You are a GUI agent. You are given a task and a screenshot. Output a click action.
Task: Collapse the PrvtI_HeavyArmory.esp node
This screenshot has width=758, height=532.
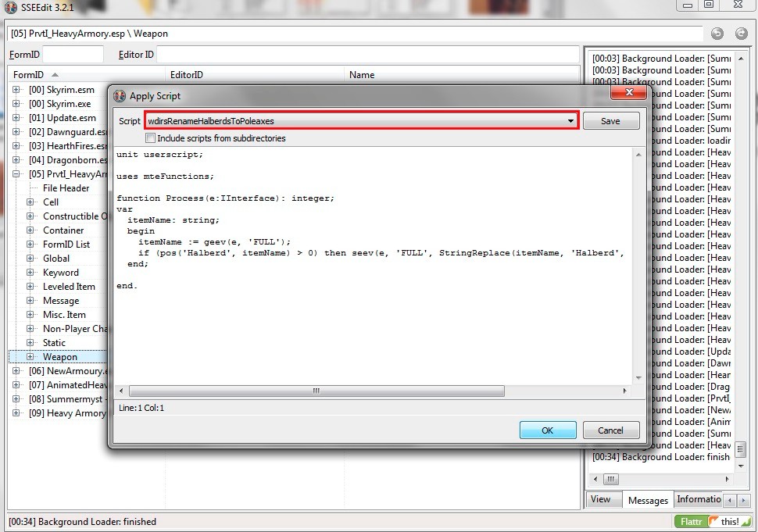16,174
